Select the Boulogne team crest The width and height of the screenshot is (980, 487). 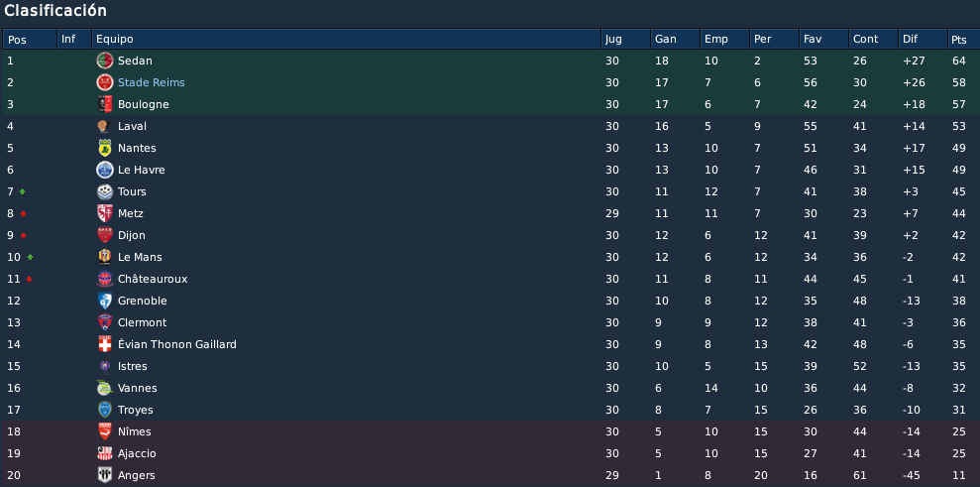[x=104, y=104]
